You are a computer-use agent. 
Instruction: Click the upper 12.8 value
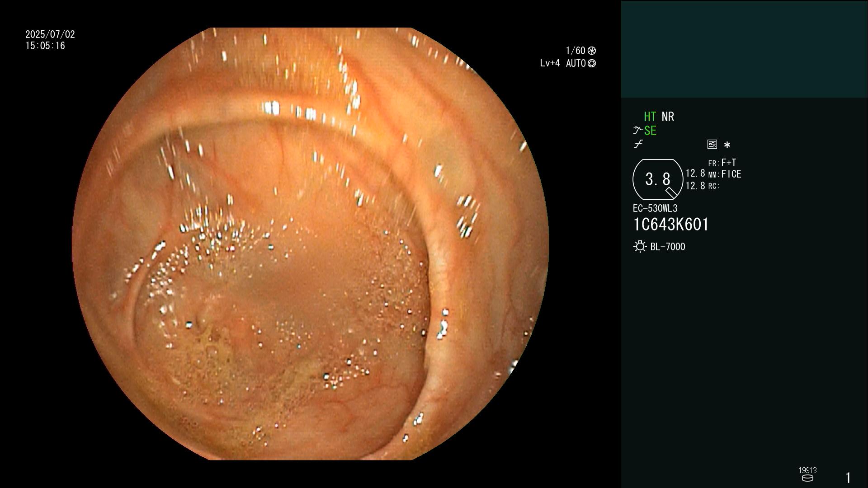click(695, 173)
